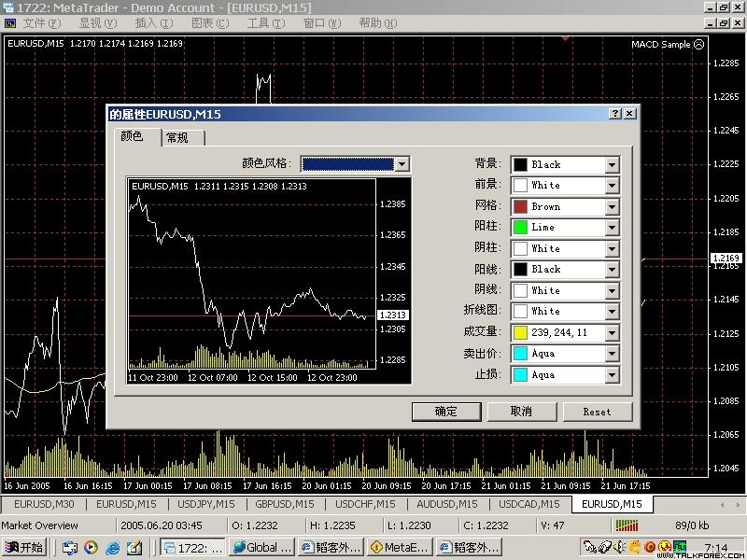Launch Windows Media Player from quick launch
This screenshot has width=747, height=560.
tap(91, 548)
